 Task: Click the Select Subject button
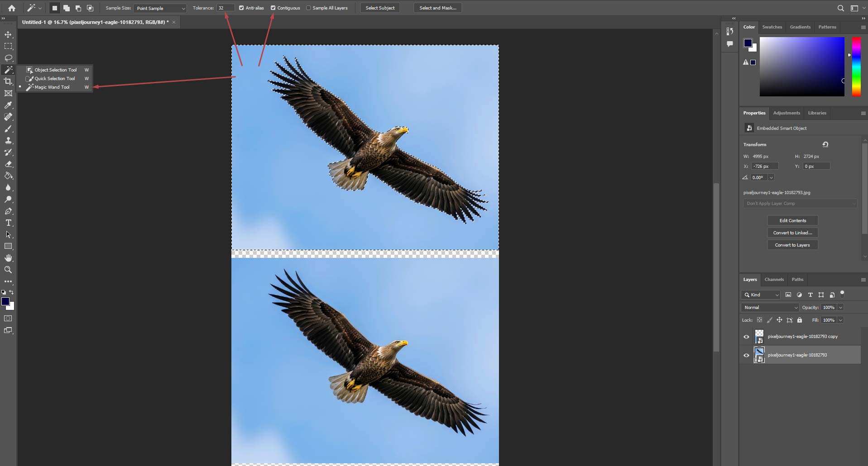(379, 8)
